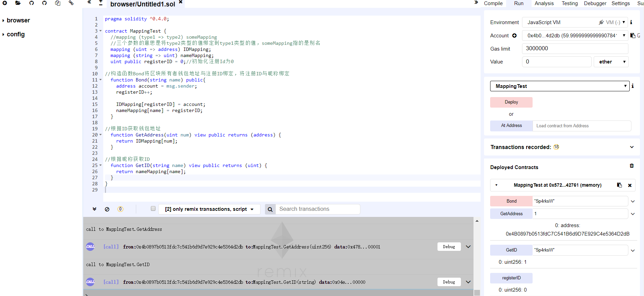Click the plus-minus font size icon
Viewport: 644px width, 296px height.
(x=101, y=3)
